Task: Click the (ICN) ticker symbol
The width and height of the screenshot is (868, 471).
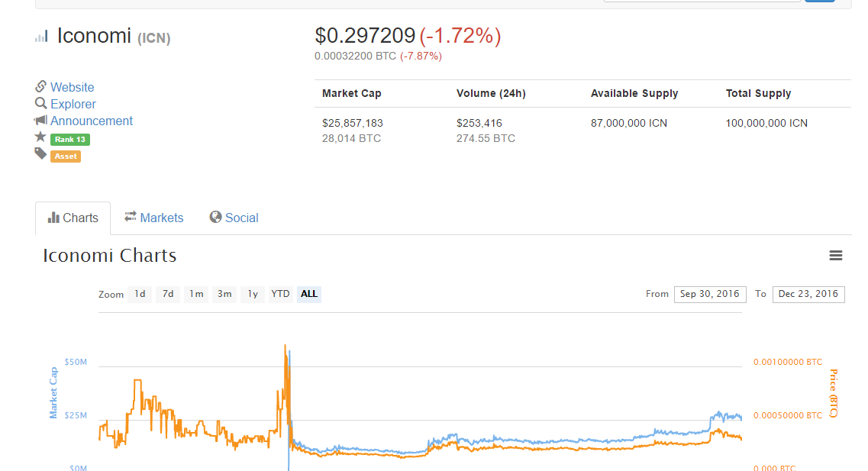Action: tap(154, 38)
